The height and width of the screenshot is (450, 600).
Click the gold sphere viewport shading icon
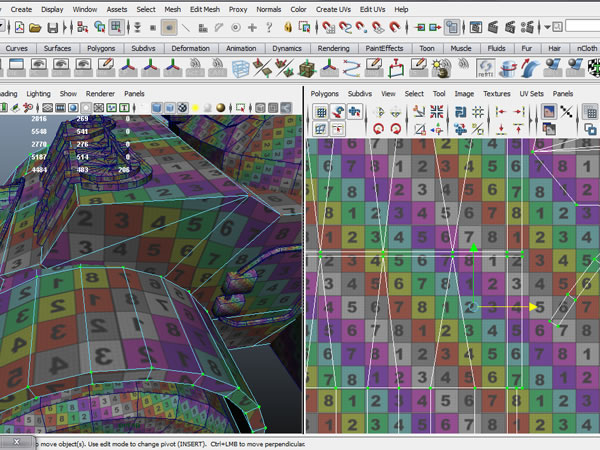tap(220, 108)
